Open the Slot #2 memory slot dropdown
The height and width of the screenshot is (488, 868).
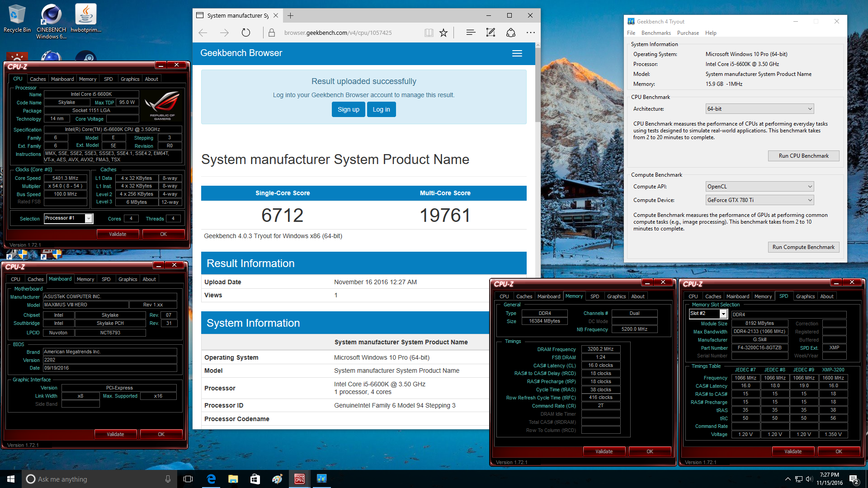pyautogui.click(x=708, y=314)
